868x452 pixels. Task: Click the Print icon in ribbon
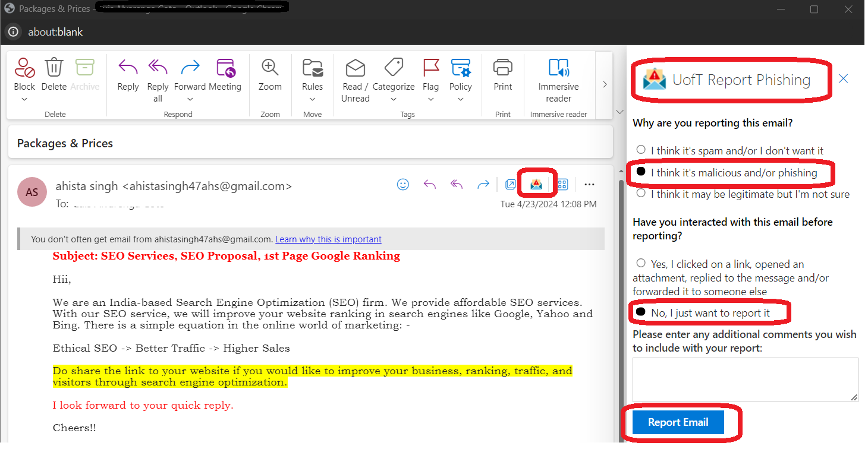click(x=502, y=68)
